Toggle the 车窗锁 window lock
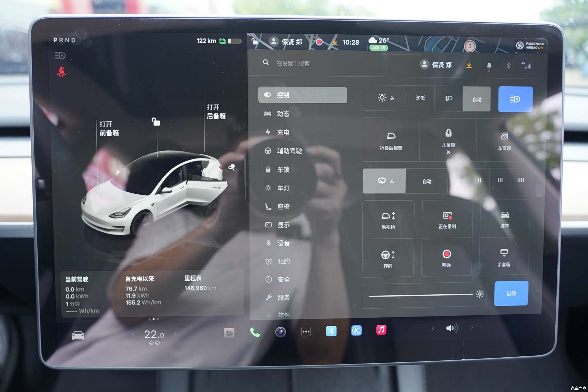This screenshot has width=588, height=392. point(504,140)
